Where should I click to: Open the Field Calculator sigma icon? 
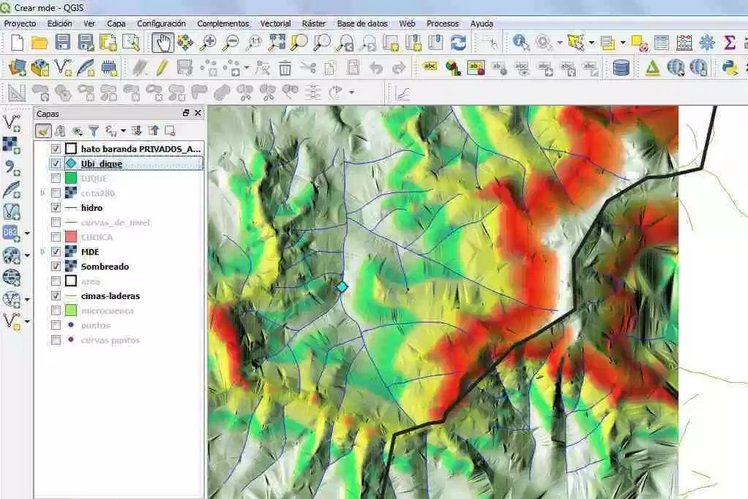(731, 42)
